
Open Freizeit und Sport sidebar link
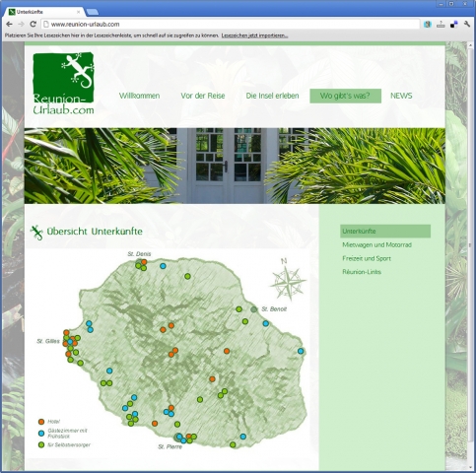coord(367,258)
